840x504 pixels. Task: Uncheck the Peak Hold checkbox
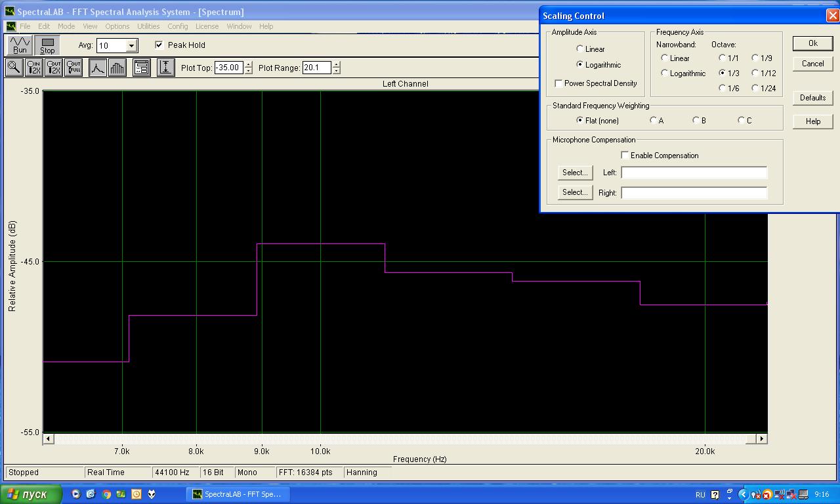pos(159,45)
